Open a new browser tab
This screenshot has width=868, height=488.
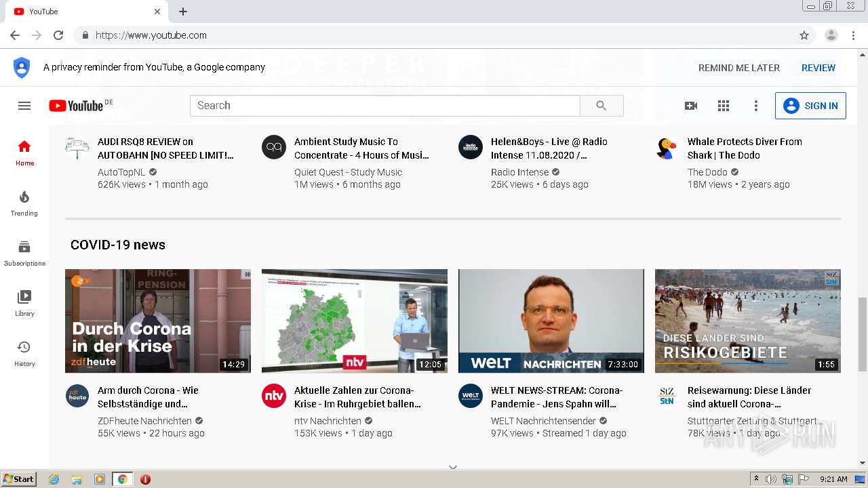pyautogui.click(x=183, y=12)
